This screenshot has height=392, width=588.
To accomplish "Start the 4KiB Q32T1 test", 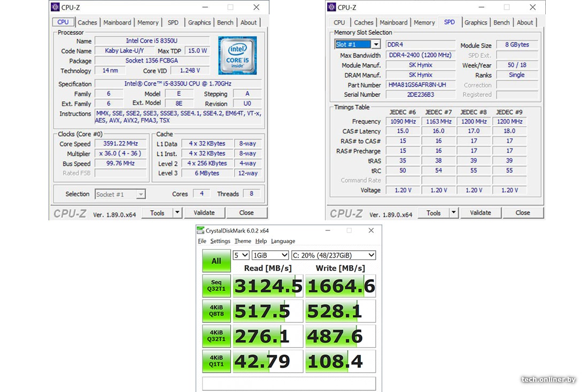I will pyautogui.click(x=216, y=336).
